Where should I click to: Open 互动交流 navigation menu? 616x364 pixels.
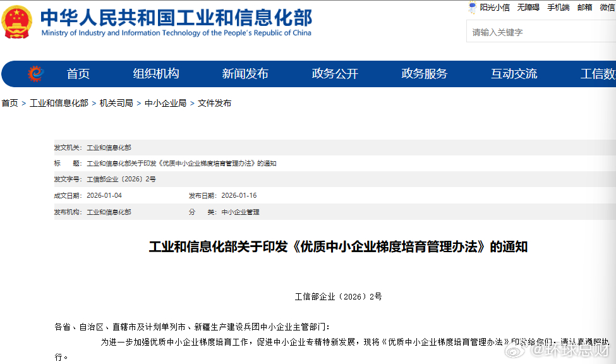pos(514,73)
